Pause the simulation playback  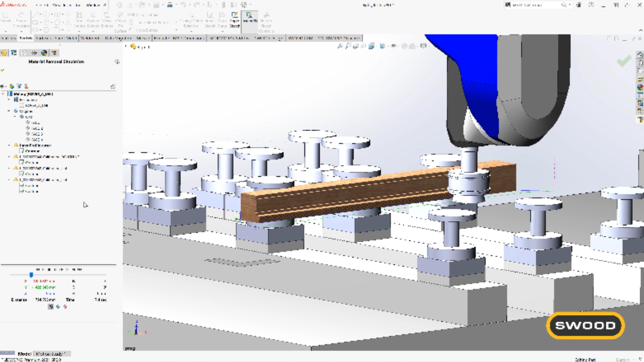[x=56, y=269]
